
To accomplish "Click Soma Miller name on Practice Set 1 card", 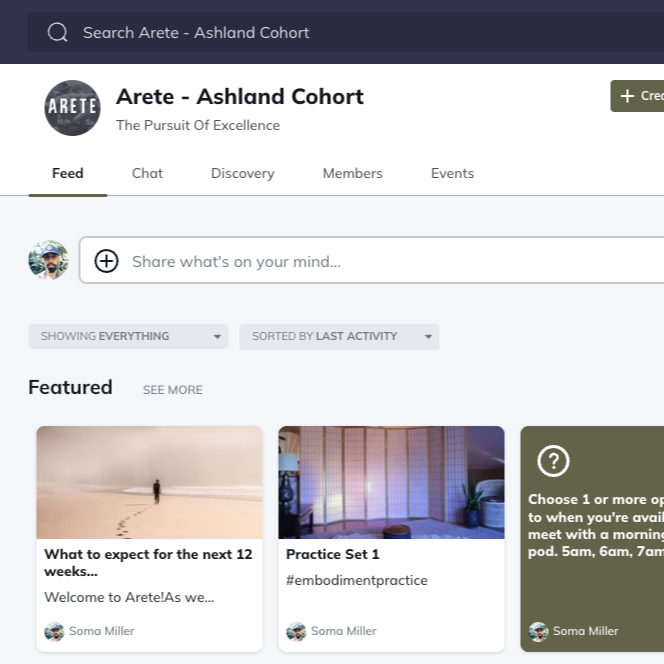I will pos(343,631).
